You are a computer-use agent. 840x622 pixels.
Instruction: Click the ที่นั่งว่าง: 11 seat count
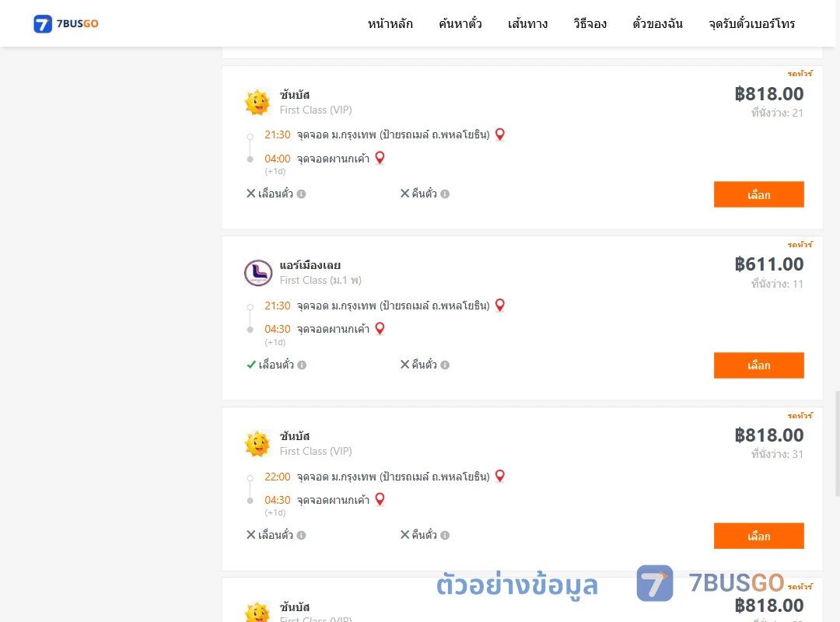pos(777,284)
